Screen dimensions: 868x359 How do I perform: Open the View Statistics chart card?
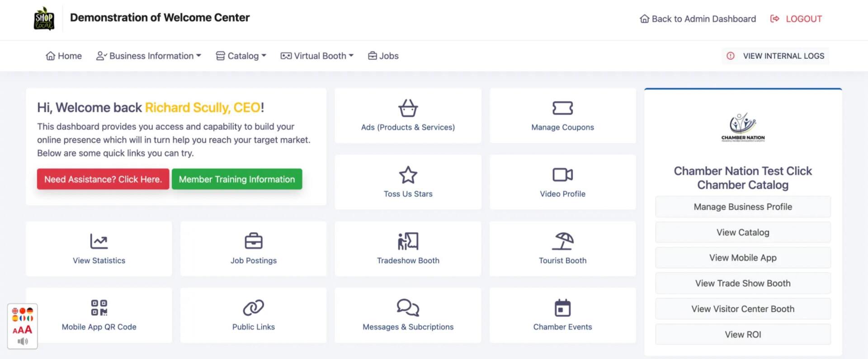(99, 249)
